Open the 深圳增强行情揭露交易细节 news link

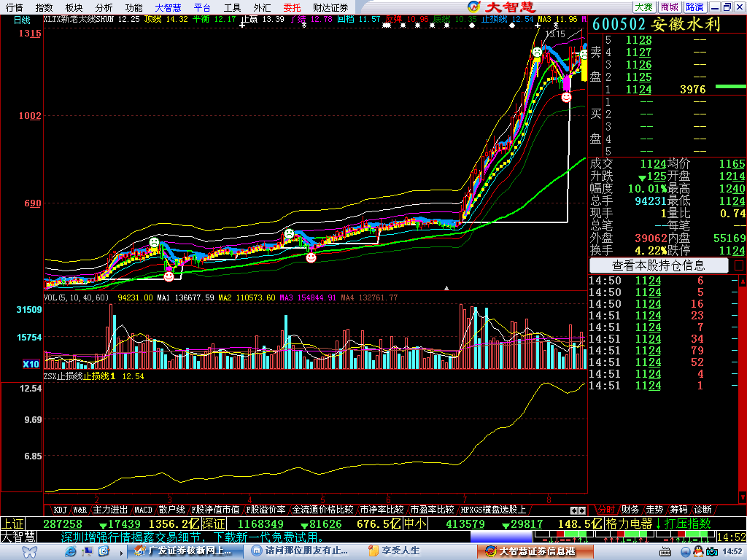[x=193, y=537]
